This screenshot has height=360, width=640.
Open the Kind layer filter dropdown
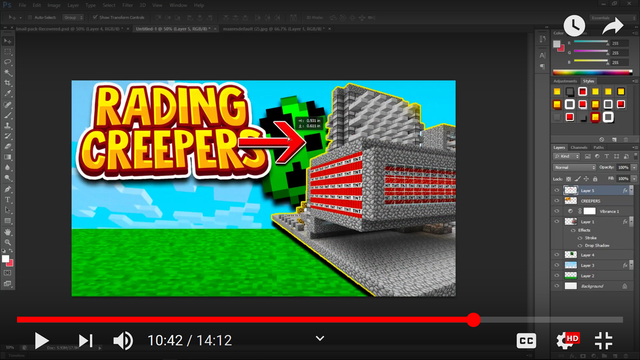tap(567, 156)
